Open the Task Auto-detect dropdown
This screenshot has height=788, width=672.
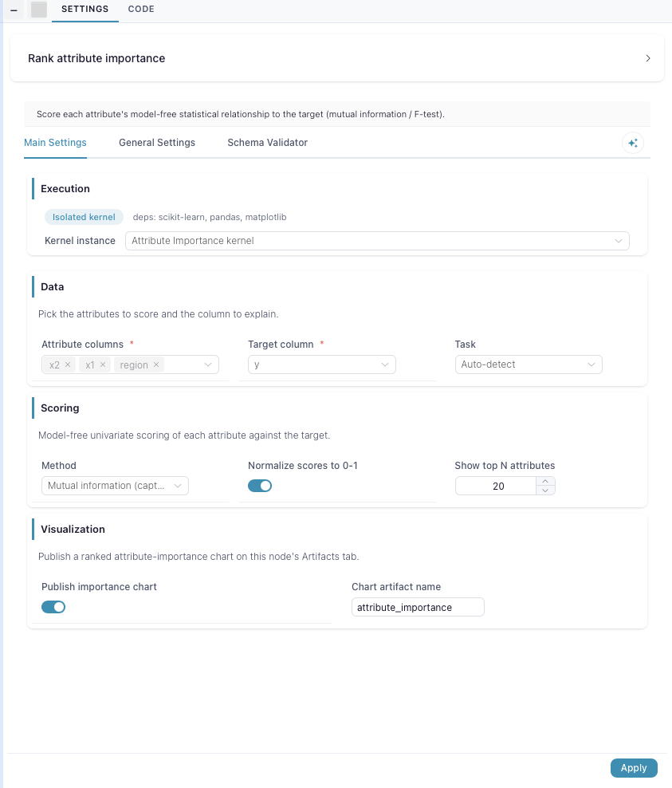click(x=529, y=364)
